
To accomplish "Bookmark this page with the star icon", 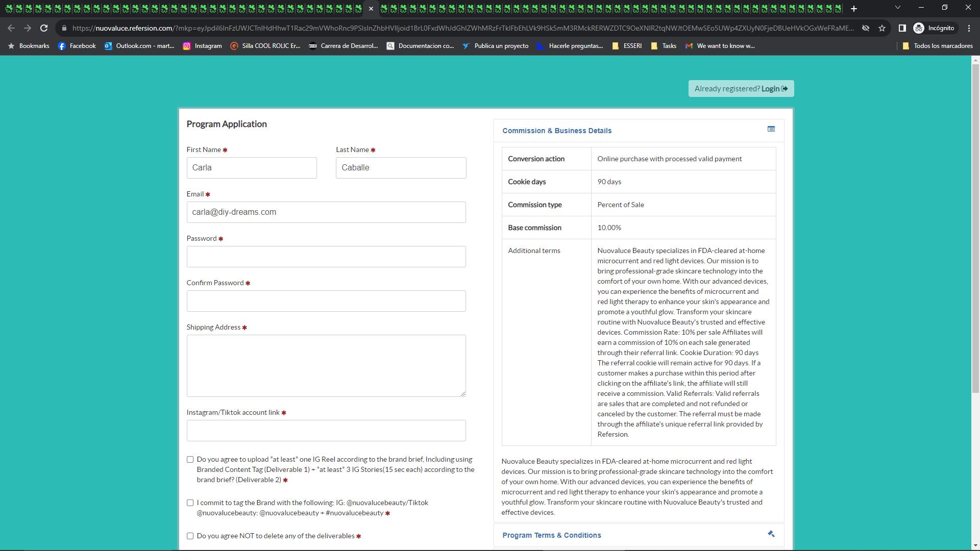I will tap(882, 28).
